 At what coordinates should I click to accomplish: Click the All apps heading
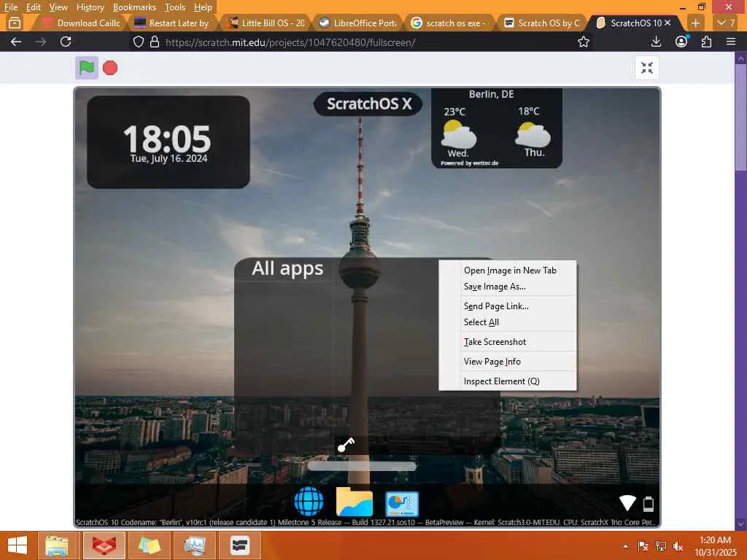pos(287,268)
